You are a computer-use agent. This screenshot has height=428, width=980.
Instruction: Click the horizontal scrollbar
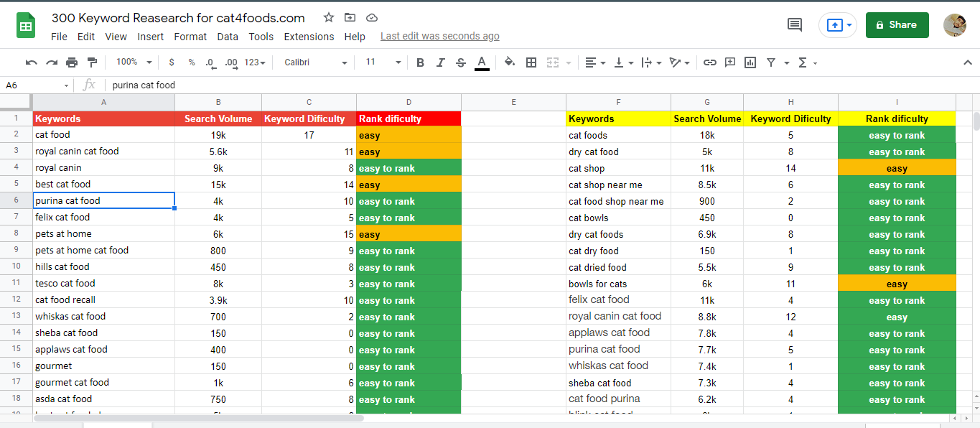click(198, 418)
